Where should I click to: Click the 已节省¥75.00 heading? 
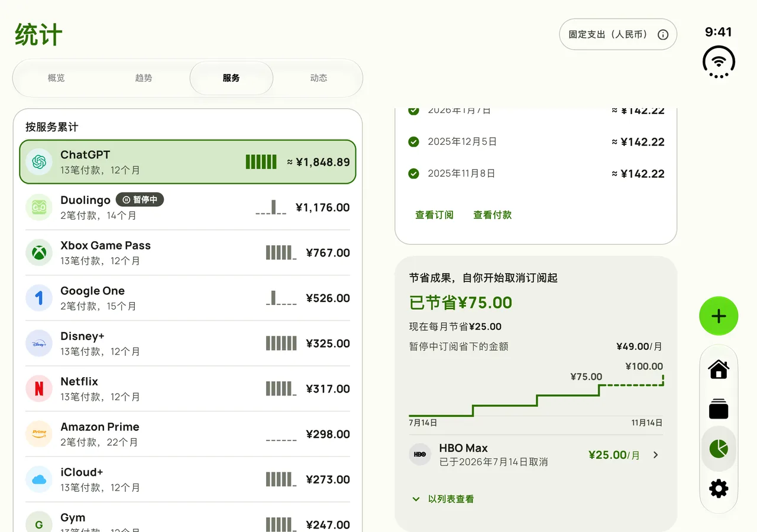pyautogui.click(x=461, y=303)
